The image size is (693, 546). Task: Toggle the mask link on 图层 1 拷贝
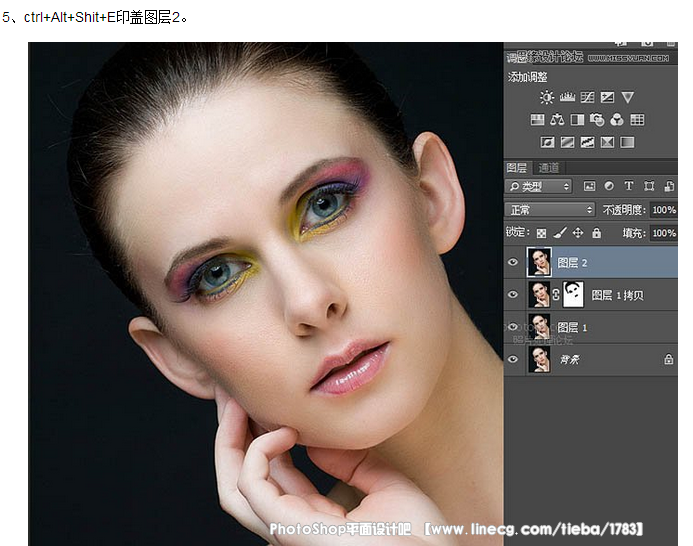556,294
